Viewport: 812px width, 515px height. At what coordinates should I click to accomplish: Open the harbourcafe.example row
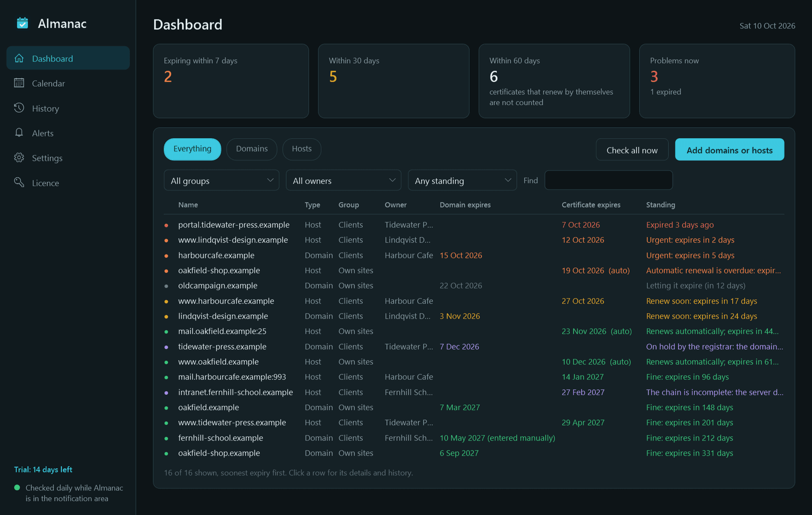[x=474, y=255]
